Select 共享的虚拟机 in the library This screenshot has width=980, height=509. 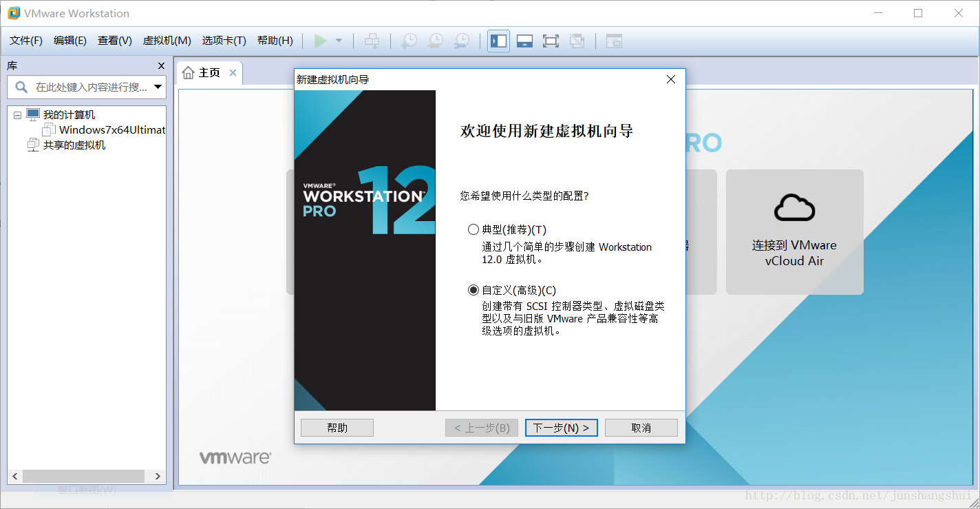74,145
